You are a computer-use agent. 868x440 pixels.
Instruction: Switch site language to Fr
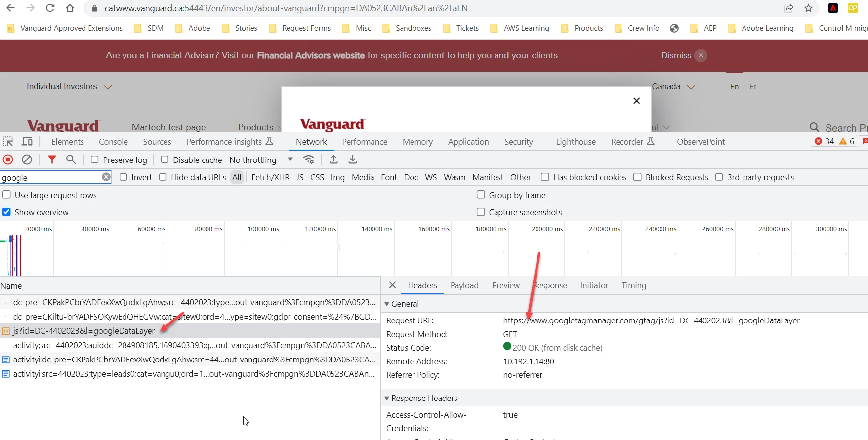(752, 86)
